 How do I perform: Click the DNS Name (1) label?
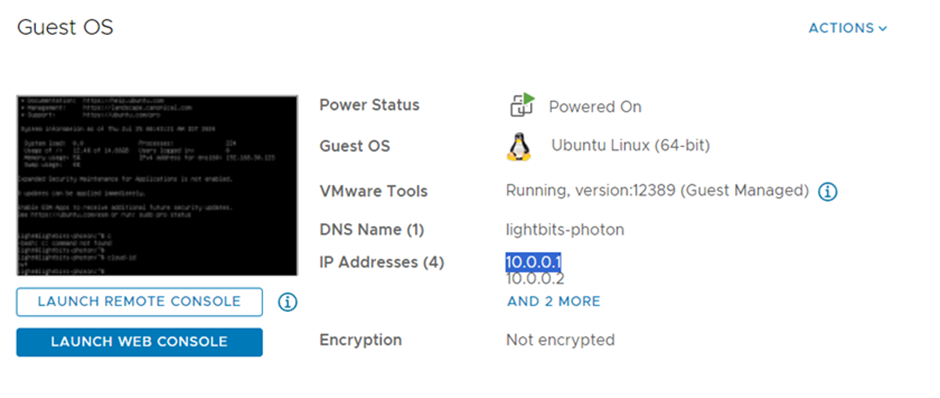(x=372, y=230)
